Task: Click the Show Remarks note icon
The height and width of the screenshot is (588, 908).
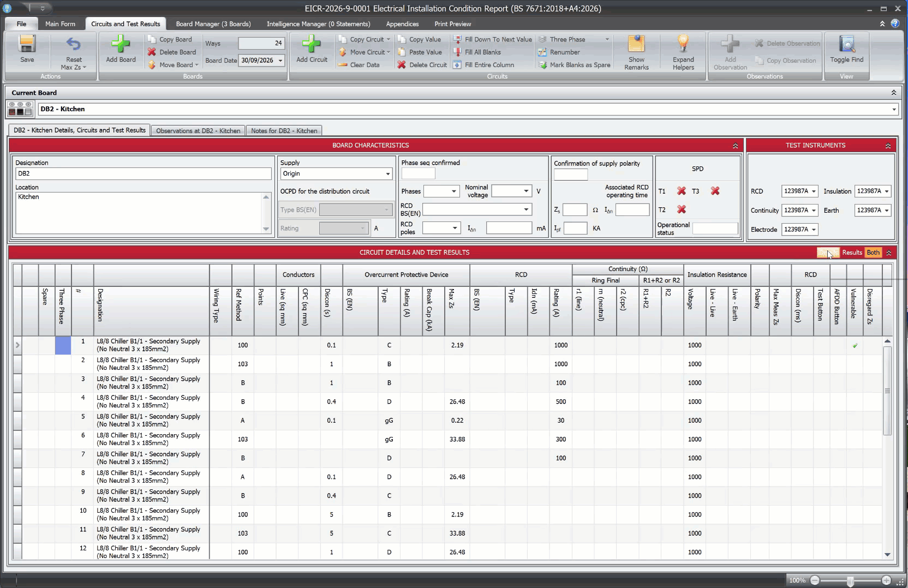Action: click(x=636, y=44)
